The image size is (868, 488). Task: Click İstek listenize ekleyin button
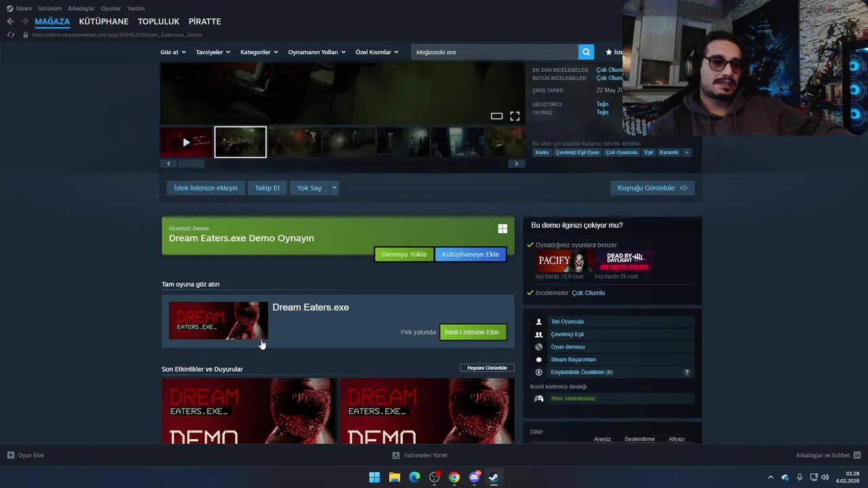[205, 188]
